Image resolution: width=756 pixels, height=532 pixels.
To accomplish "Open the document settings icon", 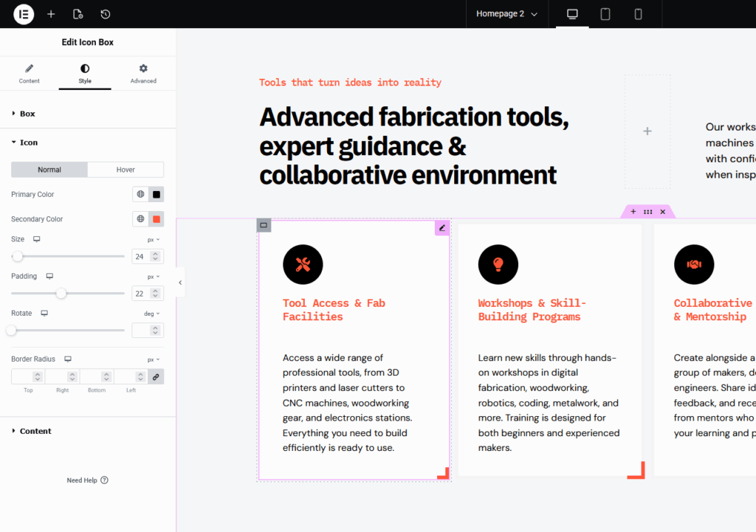I will pyautogui.click(x=78, y=14).
